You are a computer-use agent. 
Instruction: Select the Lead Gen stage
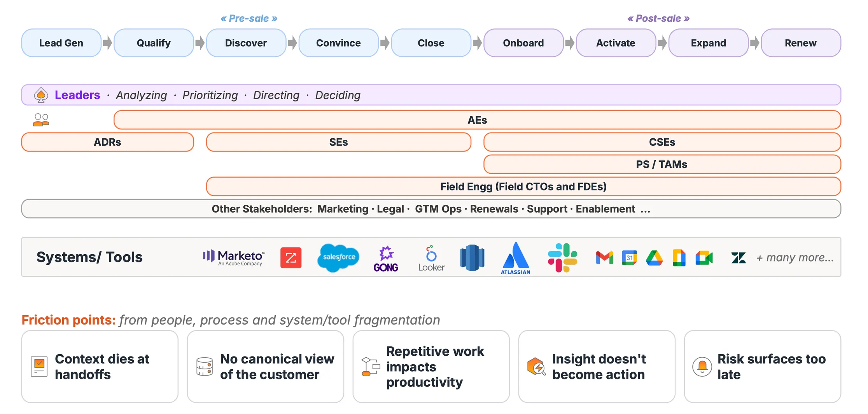[x=61, y=43]
